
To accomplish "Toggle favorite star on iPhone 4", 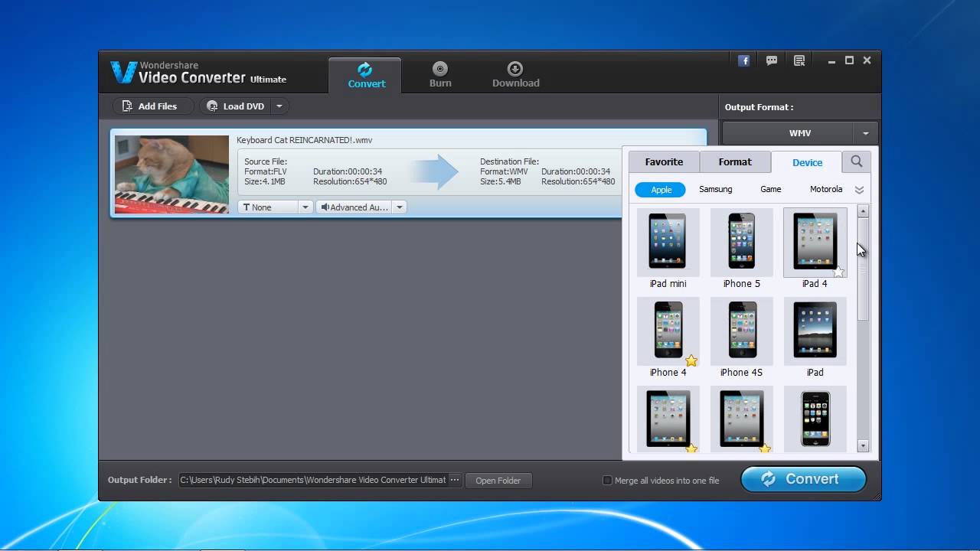I will (691, 360).
